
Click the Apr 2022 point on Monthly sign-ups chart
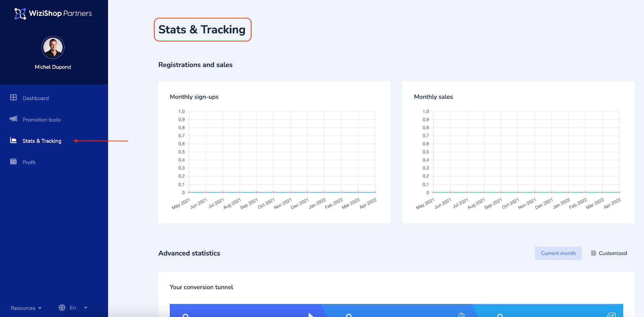(x=375, y=193)
